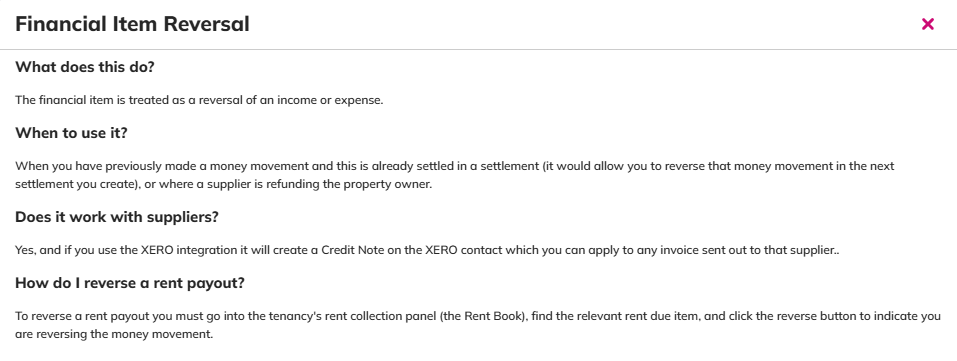The image size is (957, 361).
Task: Click the sentence about reversal of income or expense
Action: click(199, 100)
